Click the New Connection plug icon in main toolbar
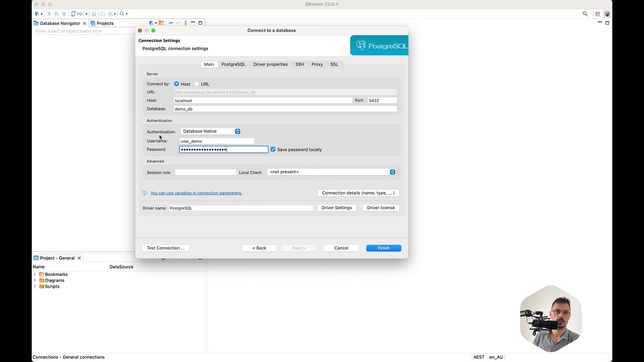The width and height of the screenshot is (644, 362). pyautogui.click(x=37, y=14)
